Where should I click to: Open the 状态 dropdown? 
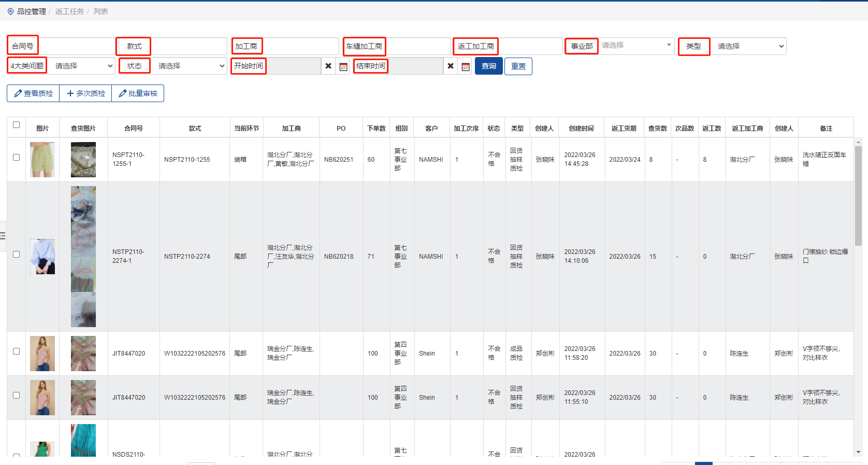coord(190,66)
